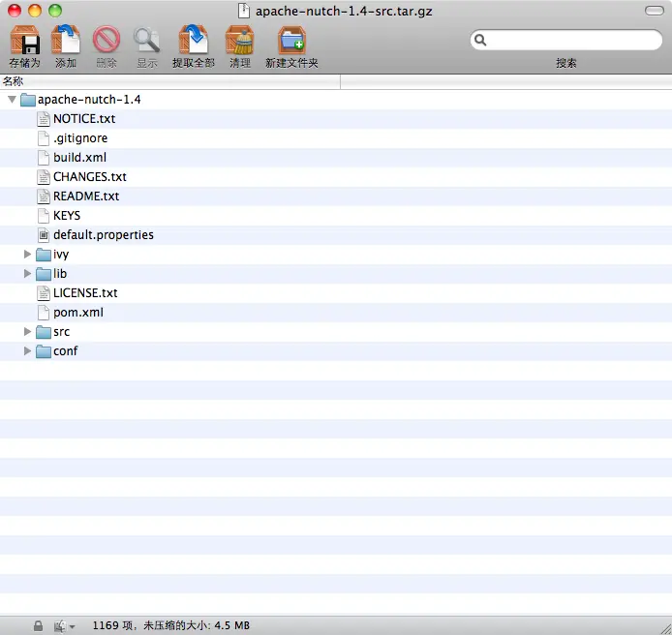This screenshot has width=672, height=635.
Task: Click the View (显示) magnifier icon
Action: point(146,41)
